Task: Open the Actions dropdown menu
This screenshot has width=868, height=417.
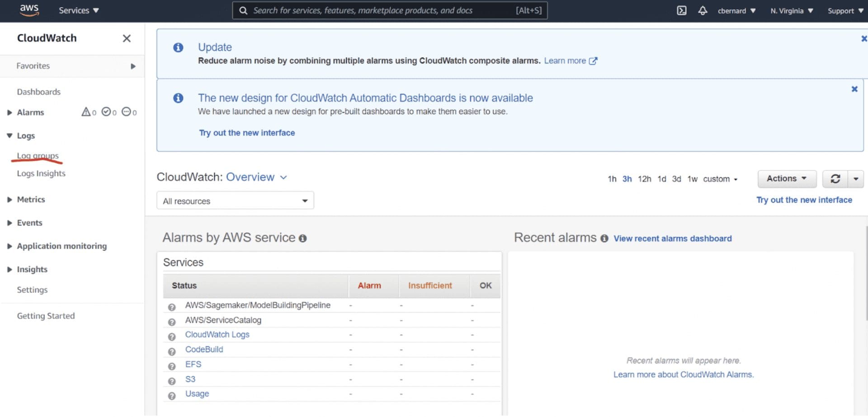Action: pyautogui.click(x=787, y=179)
